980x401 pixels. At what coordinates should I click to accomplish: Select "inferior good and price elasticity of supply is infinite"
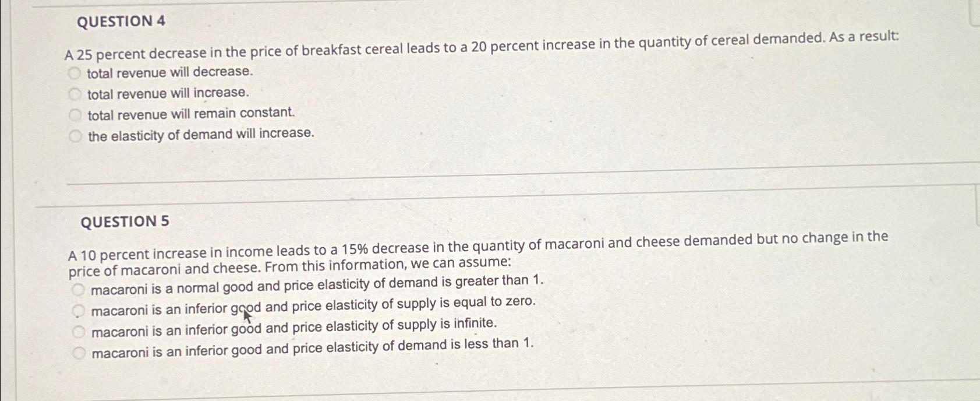click(x=295, y=324)
